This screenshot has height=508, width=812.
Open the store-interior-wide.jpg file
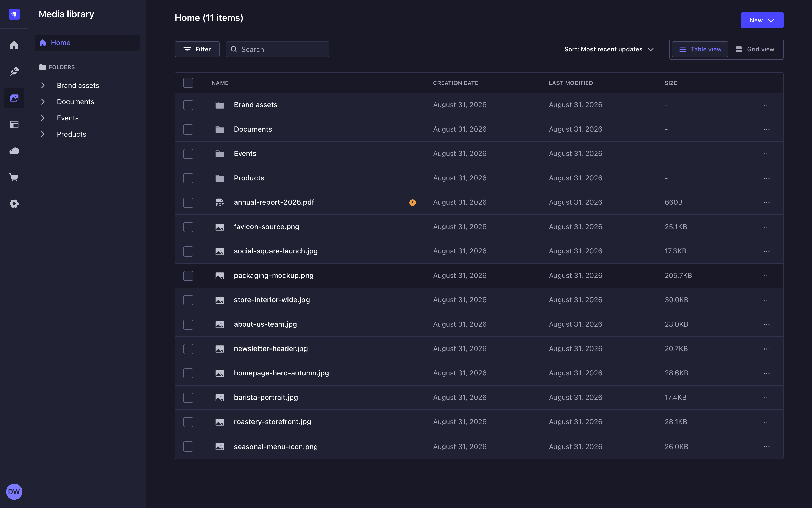tap(272, 300)
